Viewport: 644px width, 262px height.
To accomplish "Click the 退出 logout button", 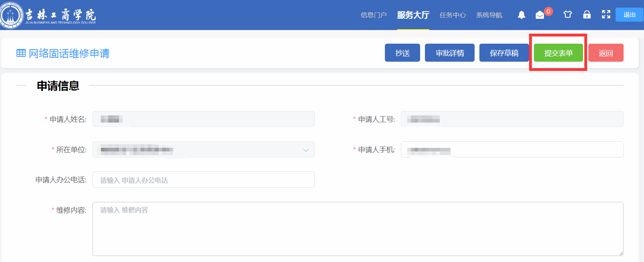I will 629,15.
